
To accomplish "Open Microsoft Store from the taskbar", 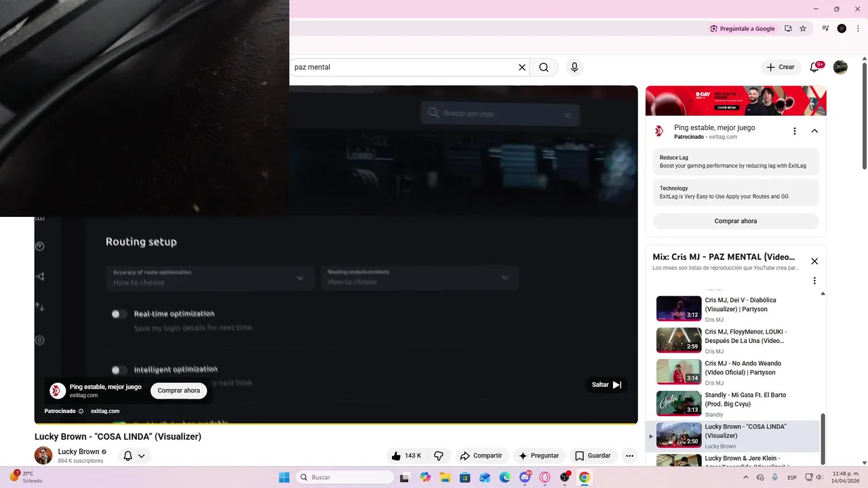I will 465,477.
